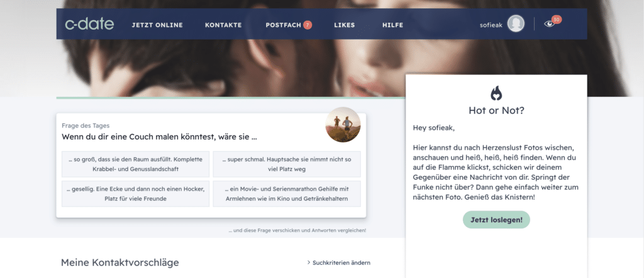
Task: Click the visitor count badge showing 30
Action: [557, 19]
